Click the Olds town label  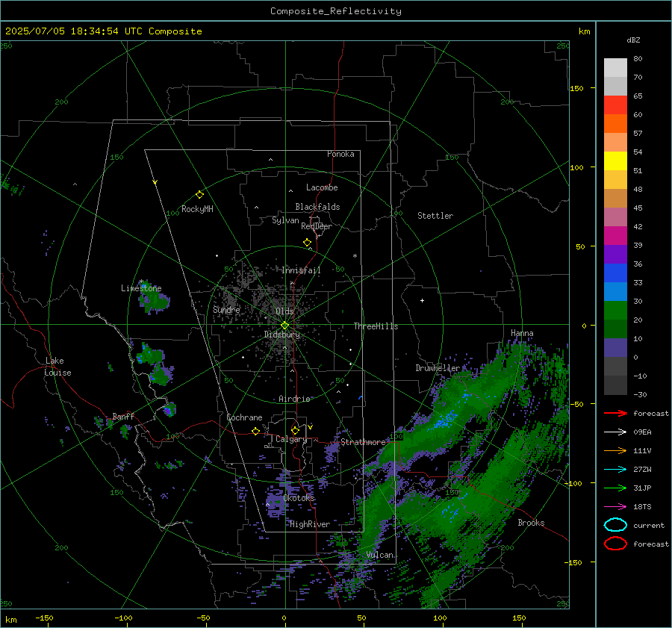[x=284, y=311]
